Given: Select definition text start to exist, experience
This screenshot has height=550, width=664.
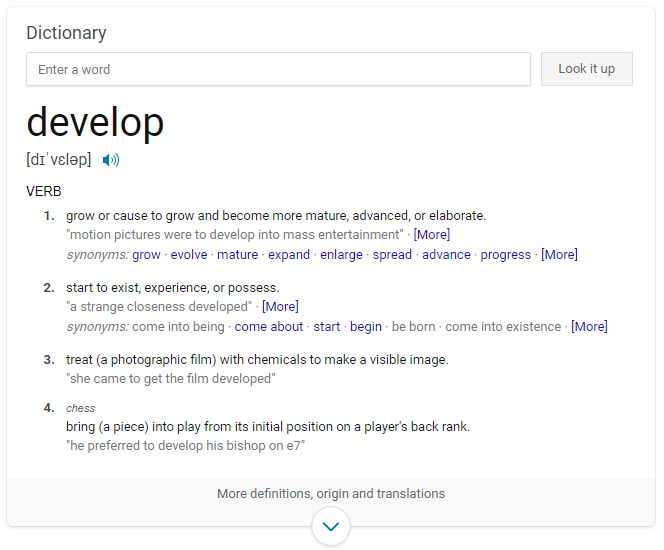Looking at the screenshot, I should click(x=173, y=287).
